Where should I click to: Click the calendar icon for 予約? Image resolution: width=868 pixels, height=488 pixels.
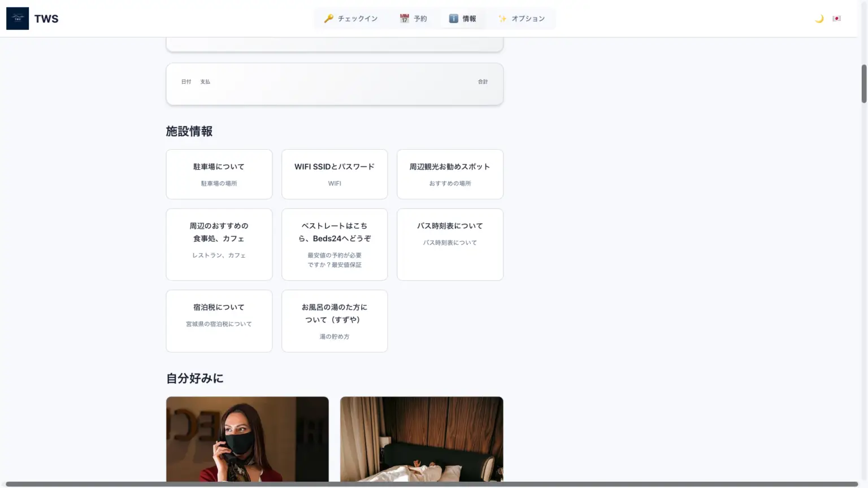pos(404,19)
